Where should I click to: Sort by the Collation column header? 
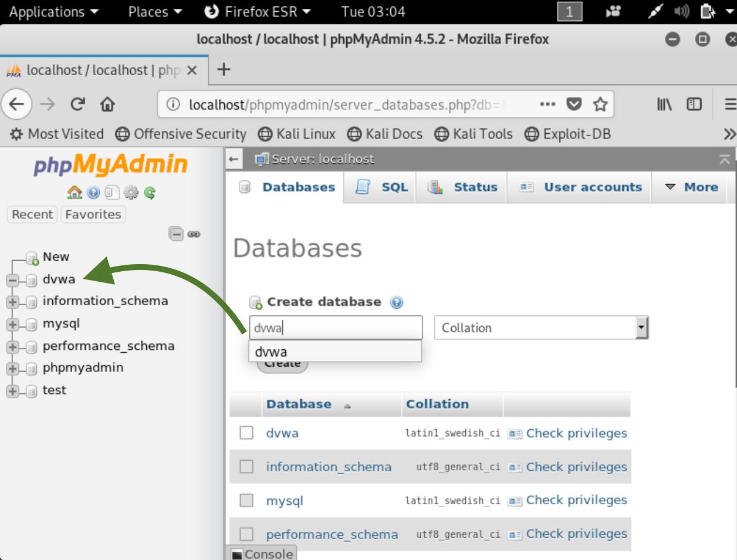coord(437,404)
